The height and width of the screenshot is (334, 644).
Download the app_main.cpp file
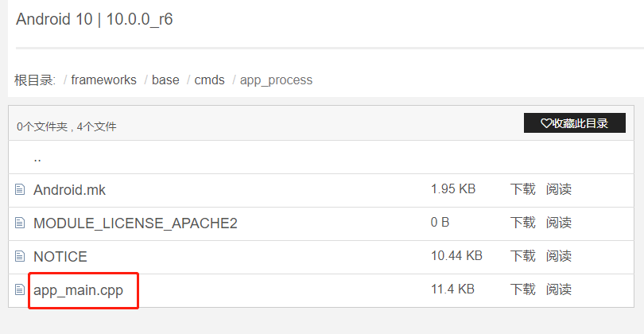[x=522, y=289]
